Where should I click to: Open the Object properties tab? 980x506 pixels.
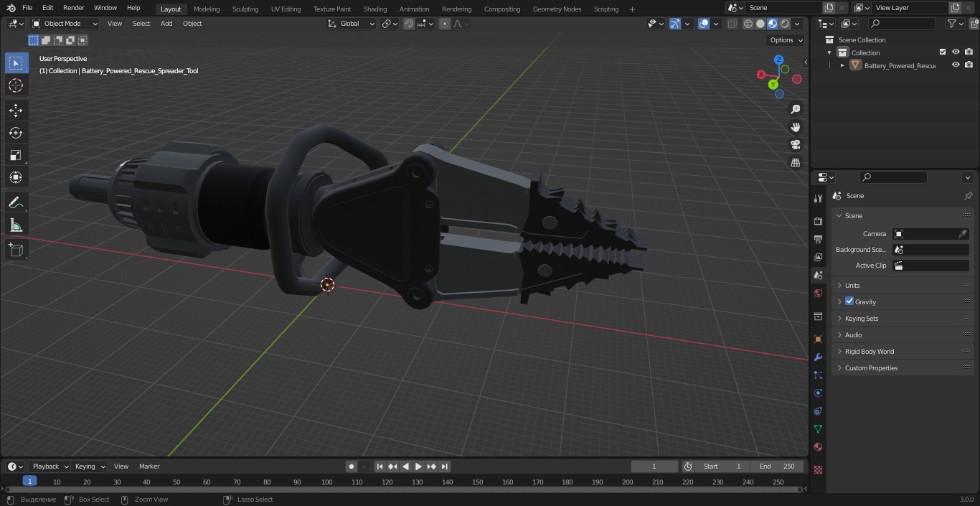(818, 339)
